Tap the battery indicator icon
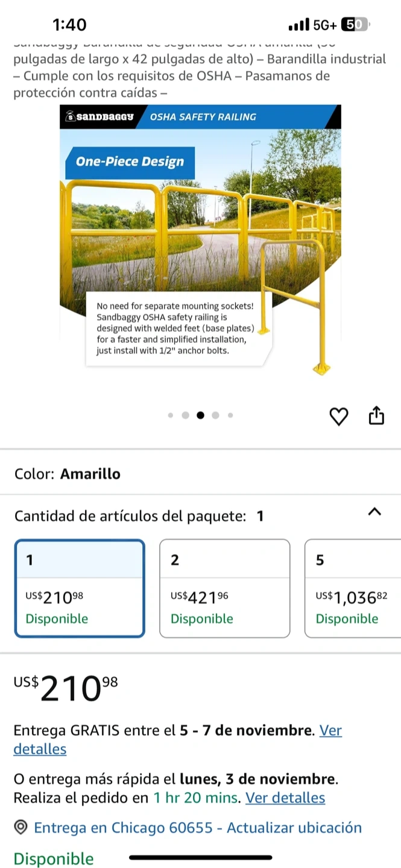This screenshot has height=868, width=401. click(x=355, y=25)
